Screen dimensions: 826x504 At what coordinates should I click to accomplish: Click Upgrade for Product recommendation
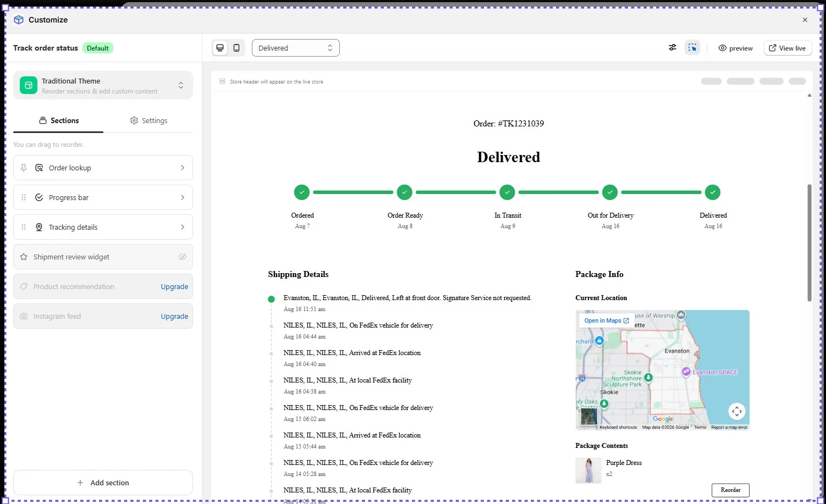(x=174, y=286)
